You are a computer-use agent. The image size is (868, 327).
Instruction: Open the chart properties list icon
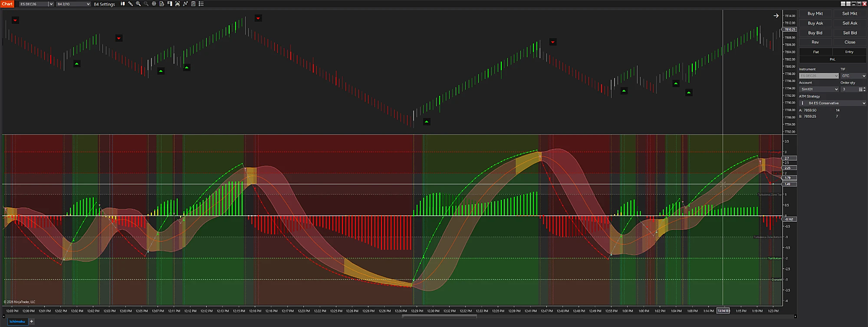(x=201, y=4)
